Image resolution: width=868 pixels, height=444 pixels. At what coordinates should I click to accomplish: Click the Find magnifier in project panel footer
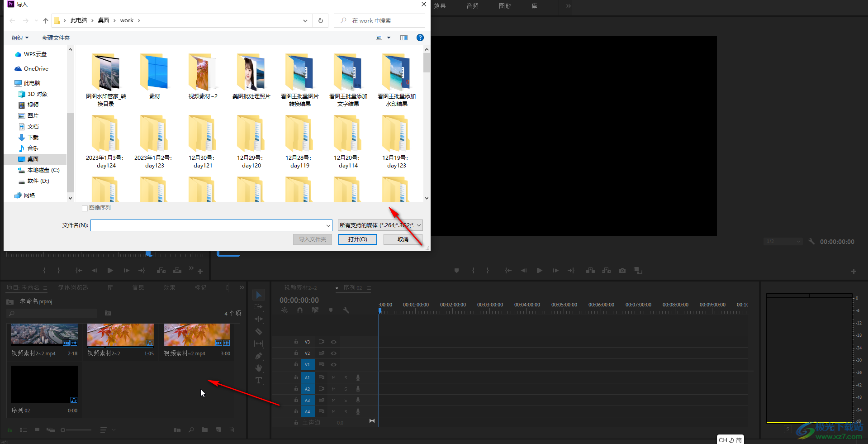coord(191,430)
